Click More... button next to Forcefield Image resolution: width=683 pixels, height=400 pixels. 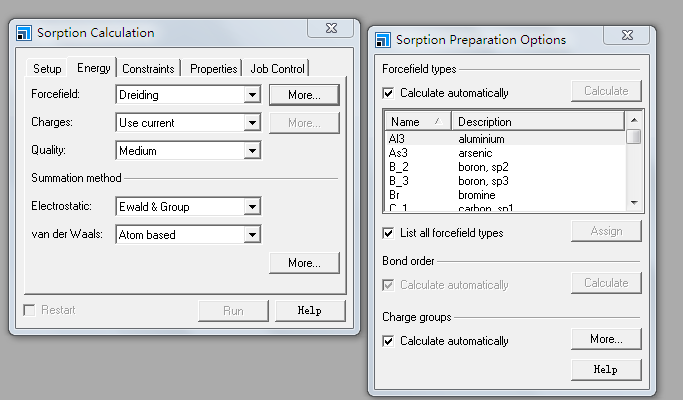tap(304, 95)
